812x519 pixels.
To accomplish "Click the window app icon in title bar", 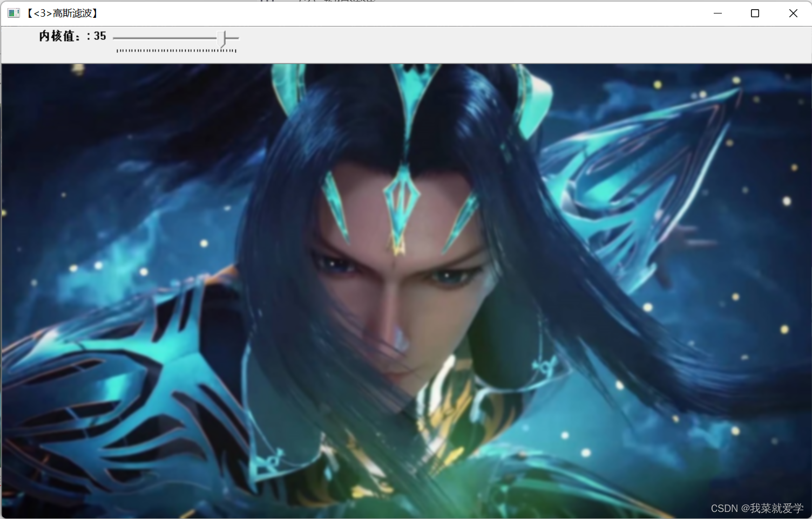I will tap(14, 13).
